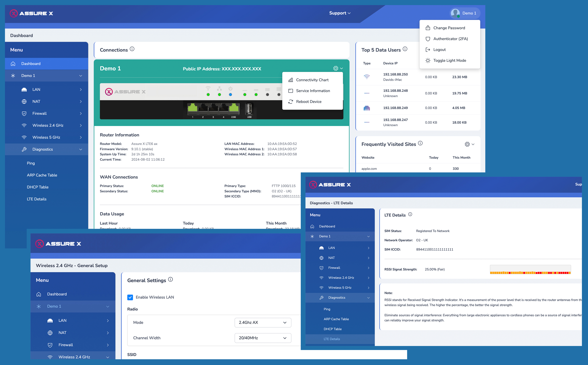Click the Connections info icon

pos(132,49)
